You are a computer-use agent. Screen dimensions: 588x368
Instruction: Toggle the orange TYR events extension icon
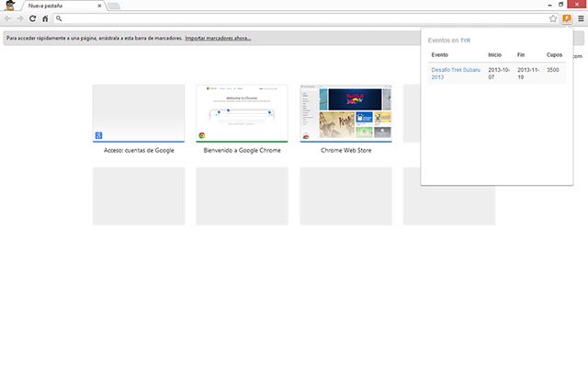click(x=567, y=18)
